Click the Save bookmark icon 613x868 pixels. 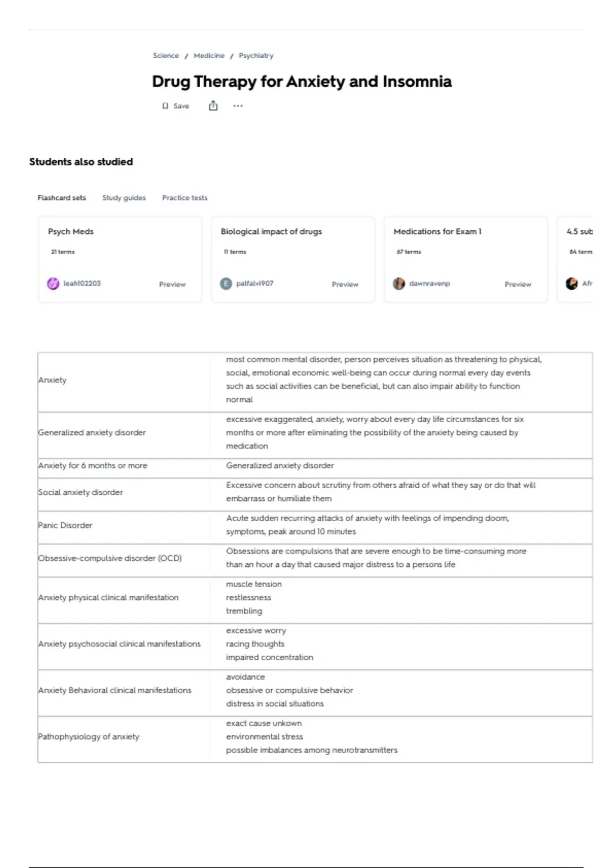point(165,106)
